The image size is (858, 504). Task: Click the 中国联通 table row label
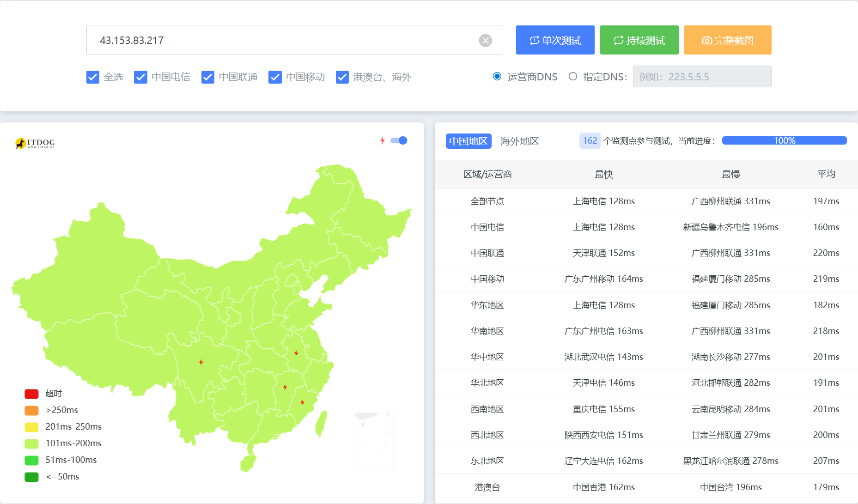(x=487, y=253)
